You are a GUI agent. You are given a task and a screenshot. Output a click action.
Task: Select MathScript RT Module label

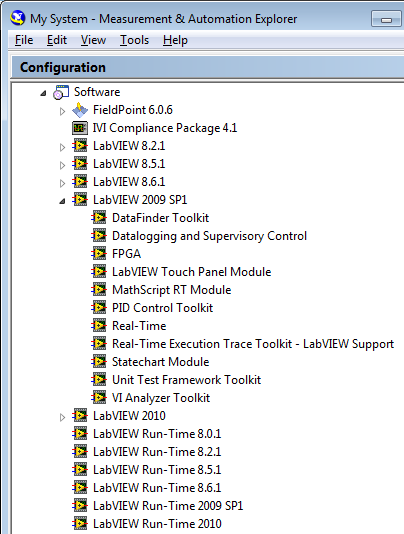(x=172, y=290)
